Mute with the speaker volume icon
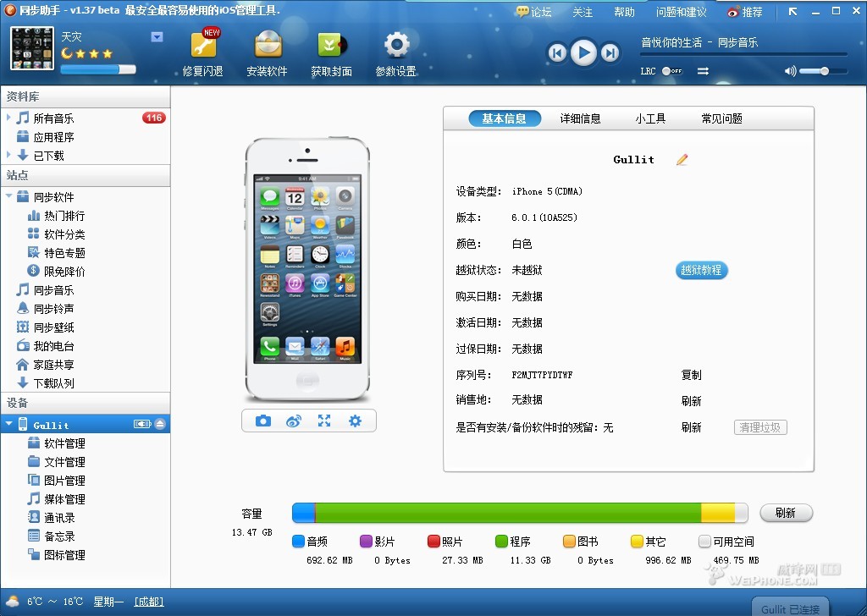 (x=790, y=71)
